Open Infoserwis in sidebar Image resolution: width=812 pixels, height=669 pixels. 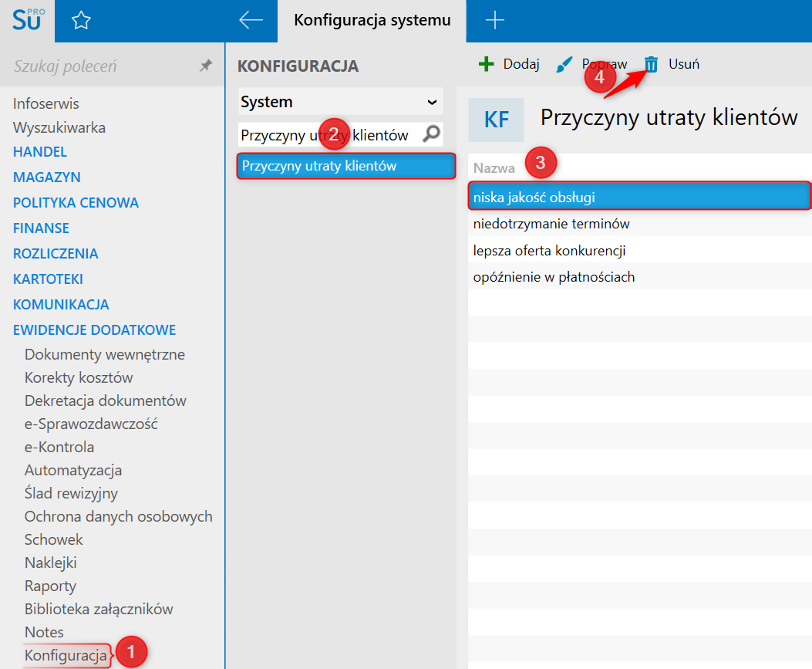tap(46, 103)
